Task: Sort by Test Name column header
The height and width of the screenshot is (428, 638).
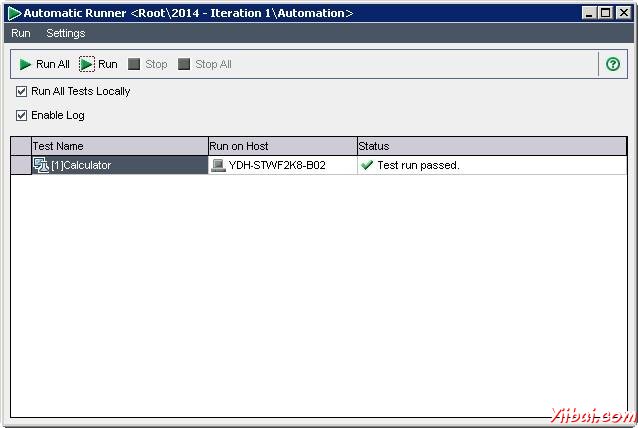Action: coord(119,146)
